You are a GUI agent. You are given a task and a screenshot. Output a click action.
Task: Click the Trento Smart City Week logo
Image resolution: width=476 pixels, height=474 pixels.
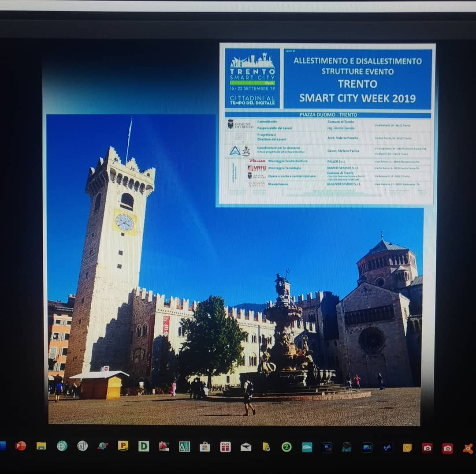pos(252,78)
